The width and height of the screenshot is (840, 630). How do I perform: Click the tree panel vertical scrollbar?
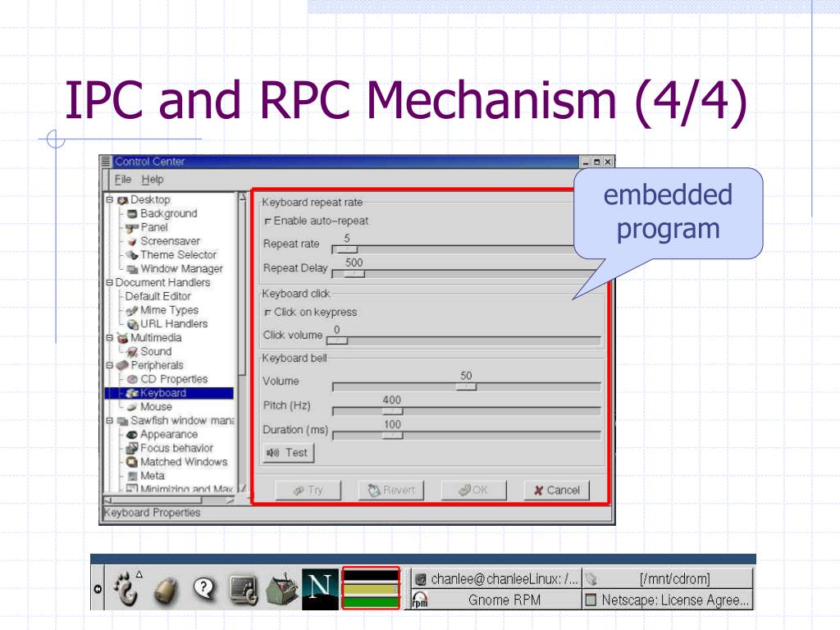pos(242,342)
